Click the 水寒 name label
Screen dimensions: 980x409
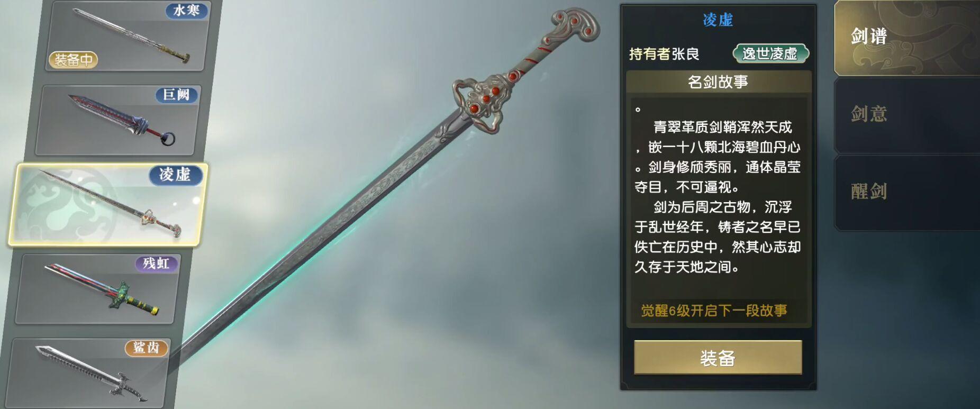point(186,11)
